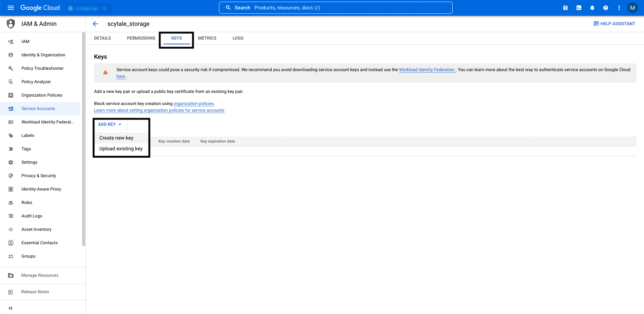The height and width of the screenshot is (314, 644).
Task: Open the three-dot settings menu
Action: point(619,8)
